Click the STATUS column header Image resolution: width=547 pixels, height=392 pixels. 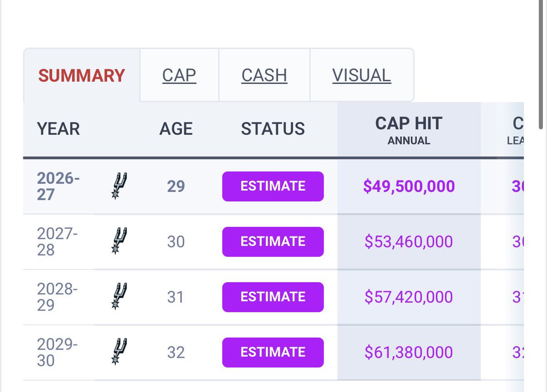[x=273, y=129]
